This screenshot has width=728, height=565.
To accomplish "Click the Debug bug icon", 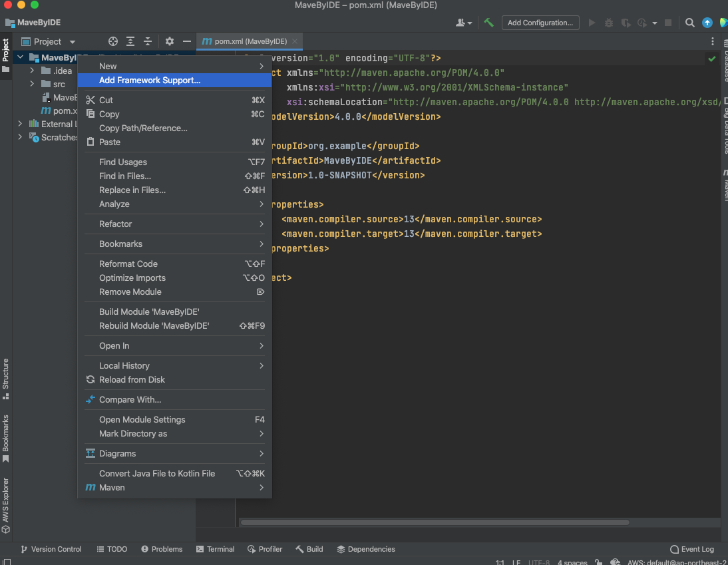I will [609, 22].
